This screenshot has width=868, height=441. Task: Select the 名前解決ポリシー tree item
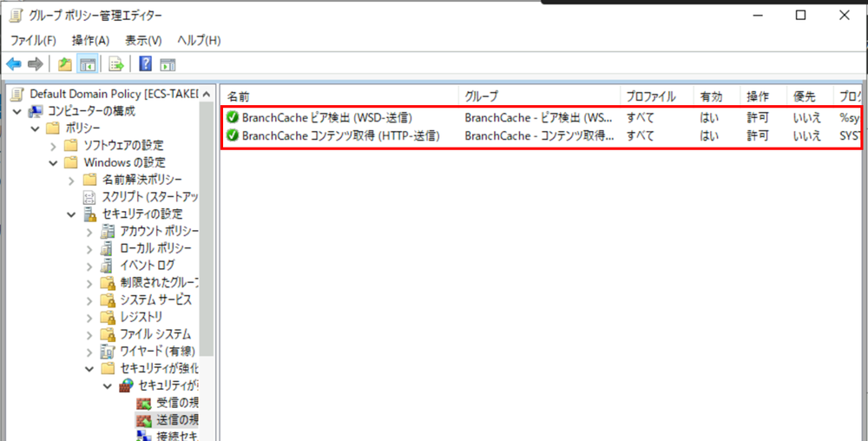point(141,180)
